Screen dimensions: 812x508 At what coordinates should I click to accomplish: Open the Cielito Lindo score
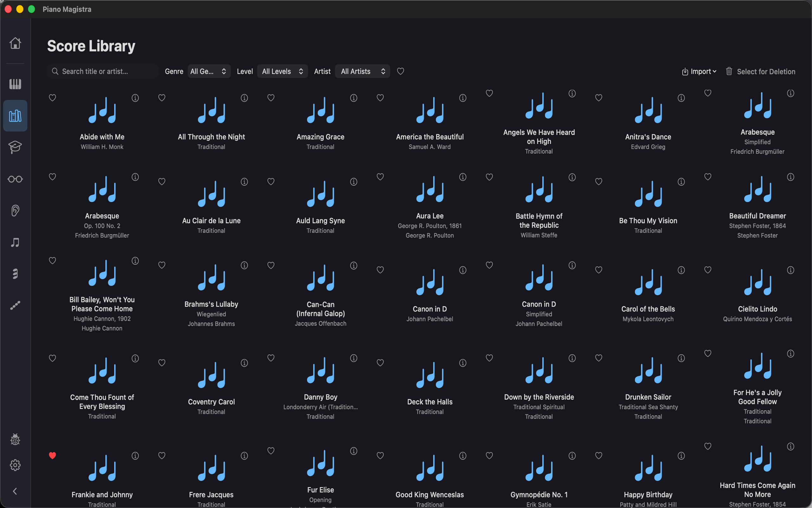coord(757,282)
